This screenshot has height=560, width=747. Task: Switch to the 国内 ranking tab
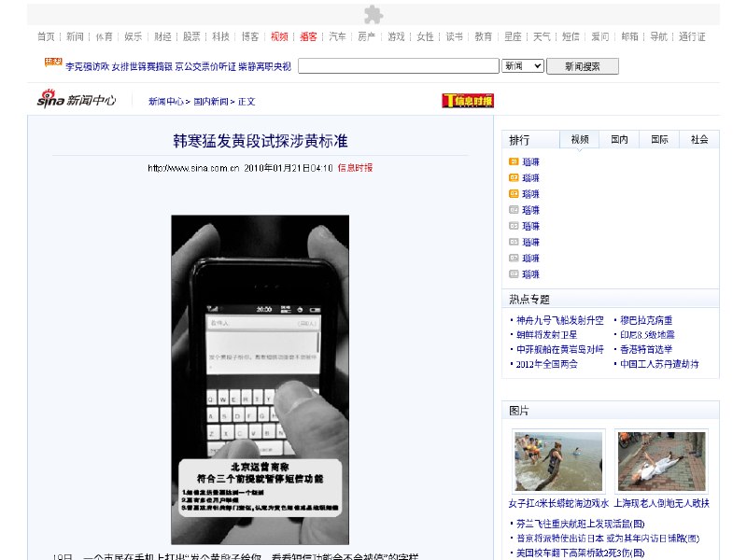(x=618, y=138)
